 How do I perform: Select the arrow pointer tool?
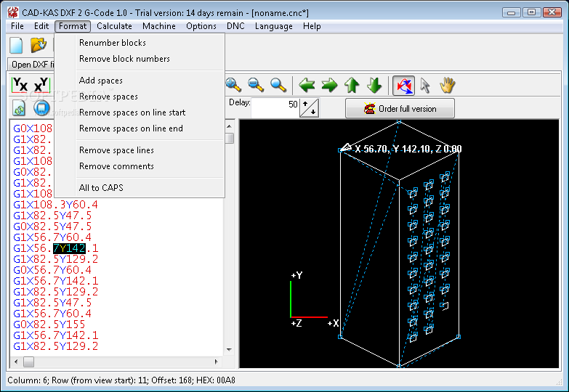pyautogui.click(x=425, y=86)
